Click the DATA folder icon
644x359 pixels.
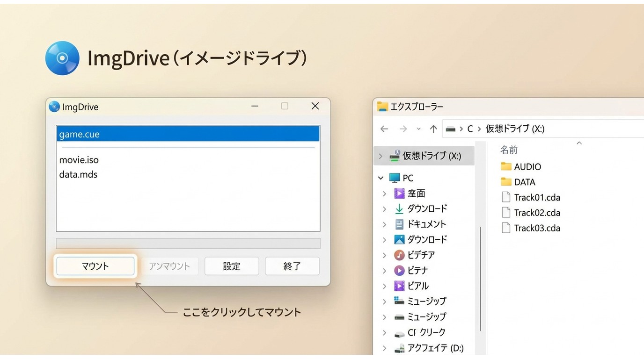pyautogui.click(x=506, y=182)
